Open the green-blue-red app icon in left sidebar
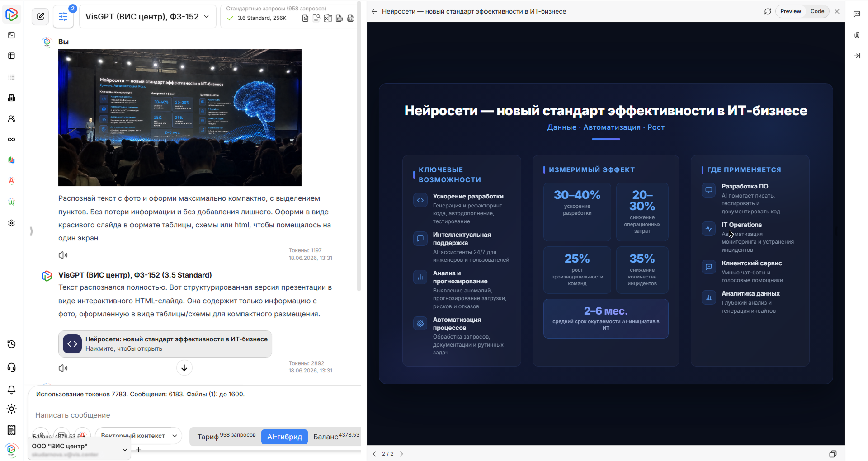This screenshot has width=868, height=461. click(12, 160)
